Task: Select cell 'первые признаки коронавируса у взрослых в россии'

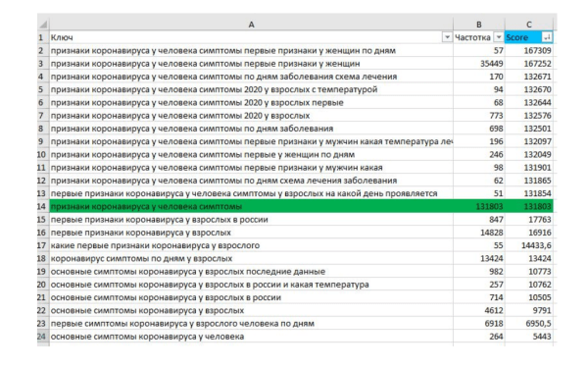Action: pyautogui.click(x=251, y=220)
